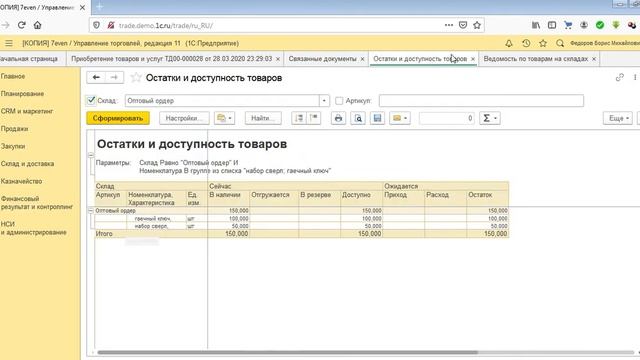Screen dimensions: 640x360
Task: Click the Найти... button
Action: [x=263, y=118]
